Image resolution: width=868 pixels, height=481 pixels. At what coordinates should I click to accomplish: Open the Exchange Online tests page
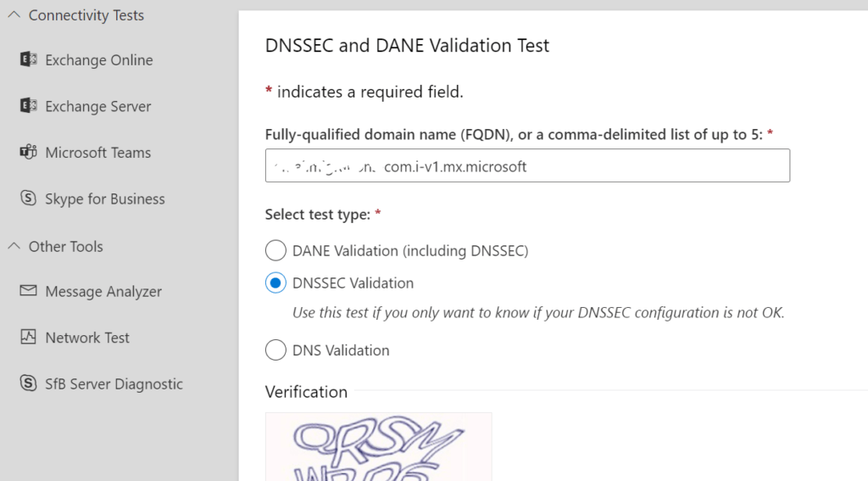click(99, 60)
